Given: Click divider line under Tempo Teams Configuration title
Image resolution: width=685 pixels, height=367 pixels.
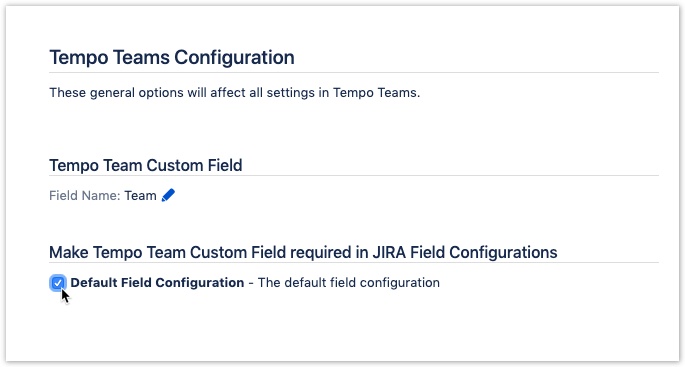Looking at the screenshot, I should [x=354, y=73].
